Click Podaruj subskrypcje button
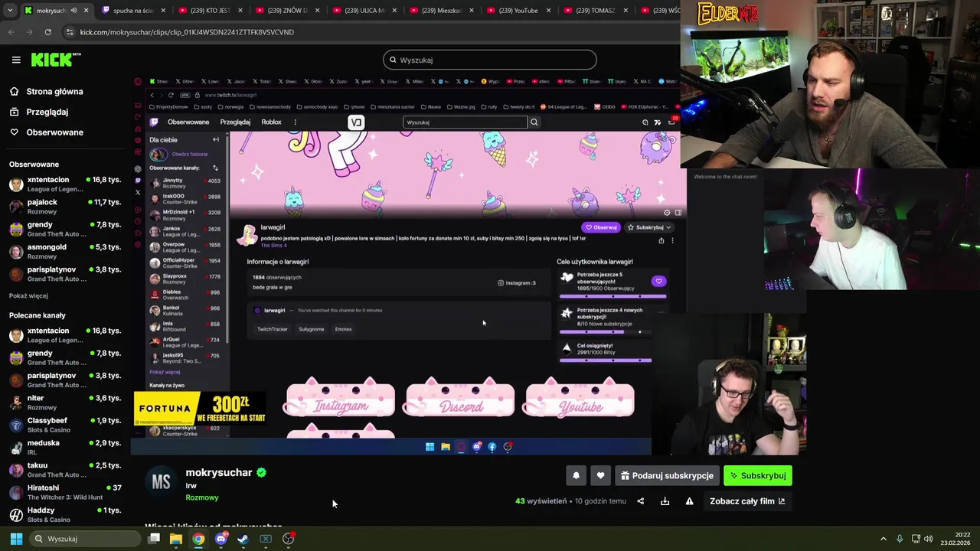 (667, 476)
